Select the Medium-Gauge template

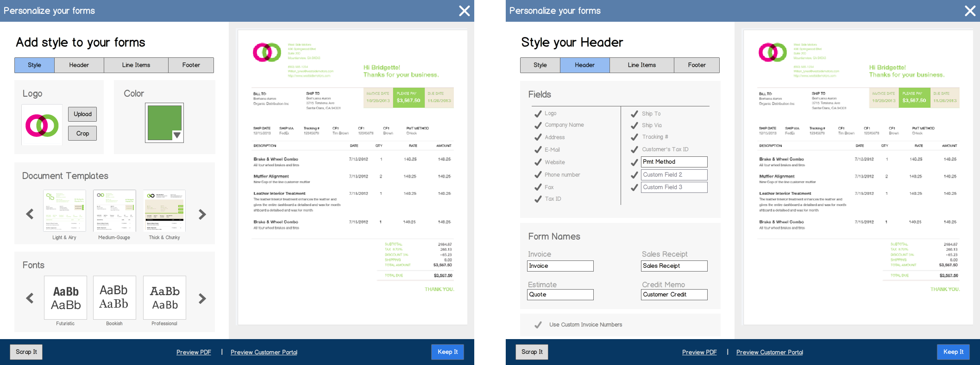pos(114,210)
